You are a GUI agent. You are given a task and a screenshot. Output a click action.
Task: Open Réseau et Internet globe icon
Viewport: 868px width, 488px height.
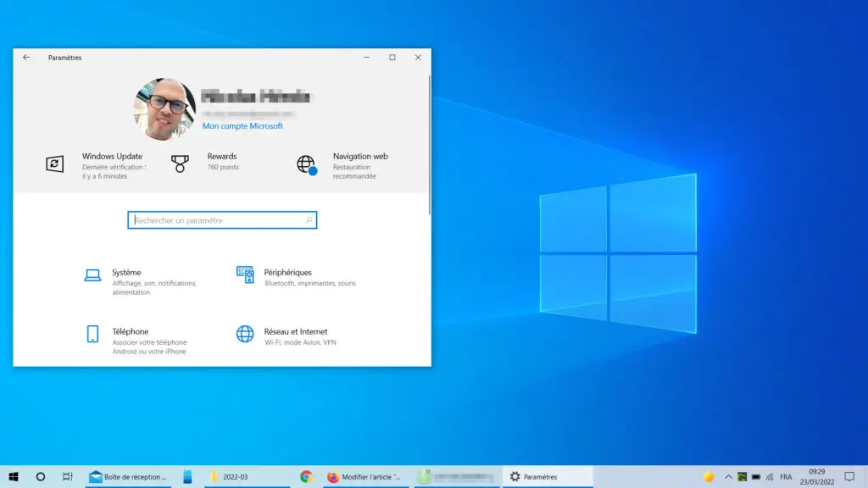(x=245, y=334)
